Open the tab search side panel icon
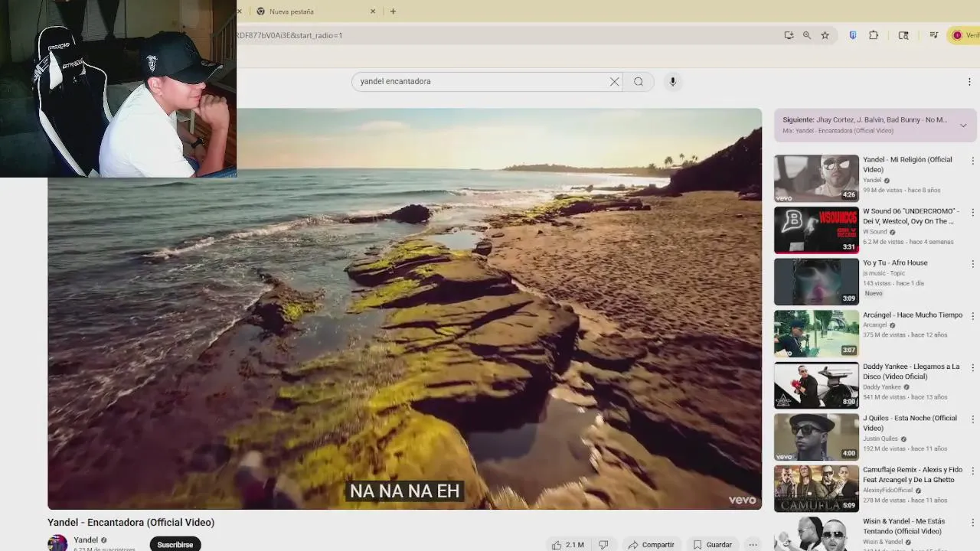Image resolution: width=980 pixels, height=551 pixels. click(903, 35)
